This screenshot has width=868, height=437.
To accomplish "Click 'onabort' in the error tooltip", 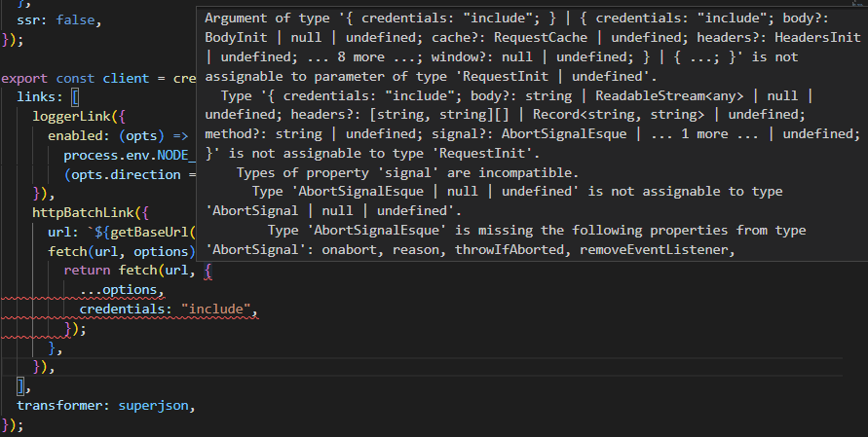I will [x=350, y=249].
